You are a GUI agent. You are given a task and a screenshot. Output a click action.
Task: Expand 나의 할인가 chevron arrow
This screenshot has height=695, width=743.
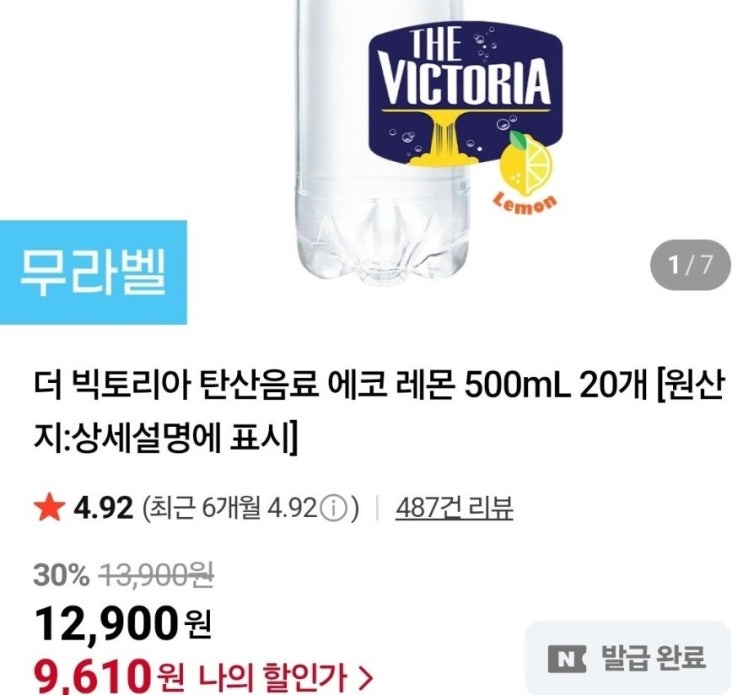(363, 678)
